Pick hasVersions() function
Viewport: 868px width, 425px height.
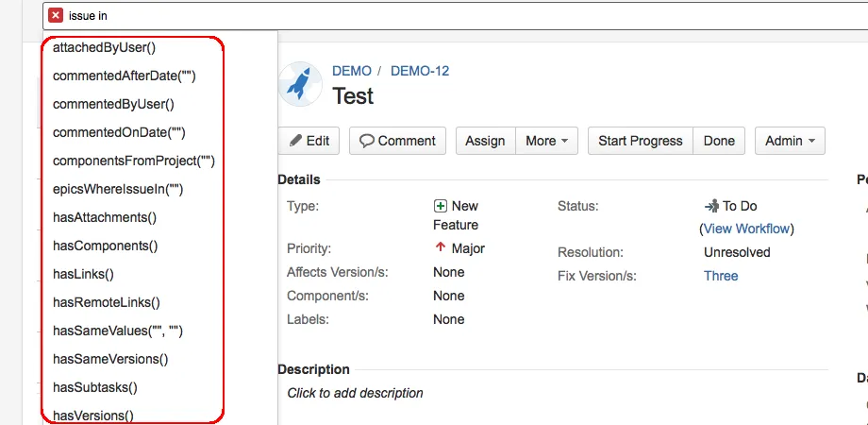pos(93,415)
